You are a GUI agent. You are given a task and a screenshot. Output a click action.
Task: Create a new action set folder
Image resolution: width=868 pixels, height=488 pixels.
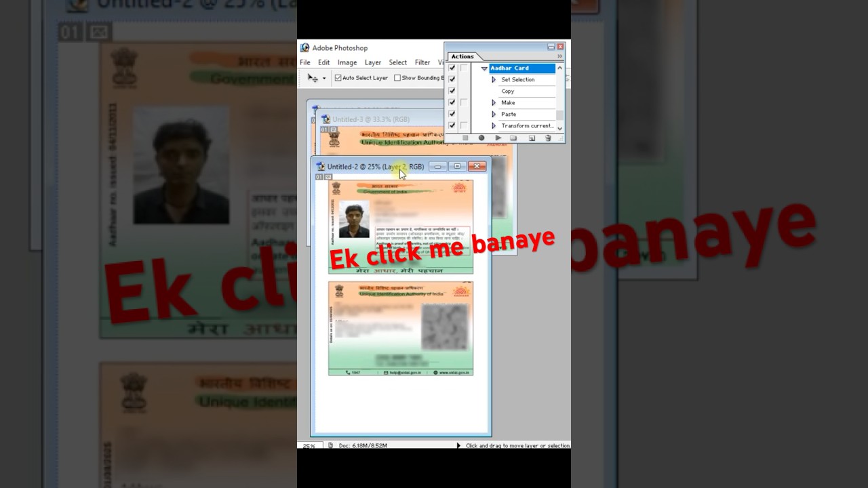click(x=513, y=138)
